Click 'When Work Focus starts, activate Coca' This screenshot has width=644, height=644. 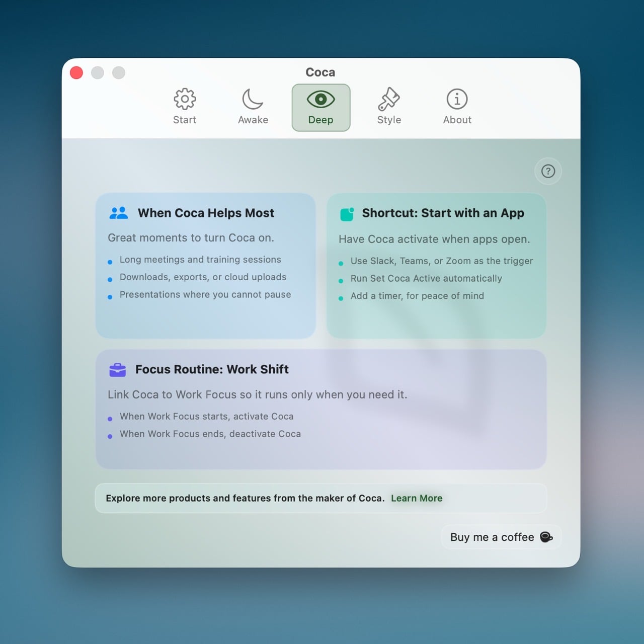point(206,416)
